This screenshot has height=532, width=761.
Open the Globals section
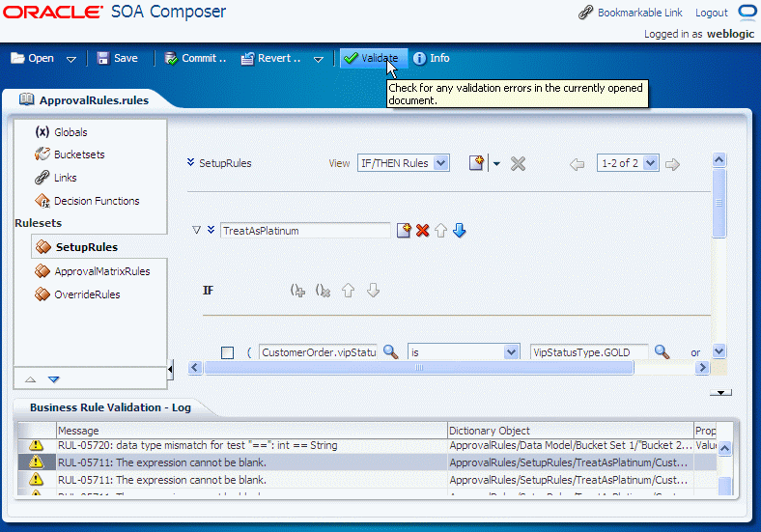click(70, 132)
